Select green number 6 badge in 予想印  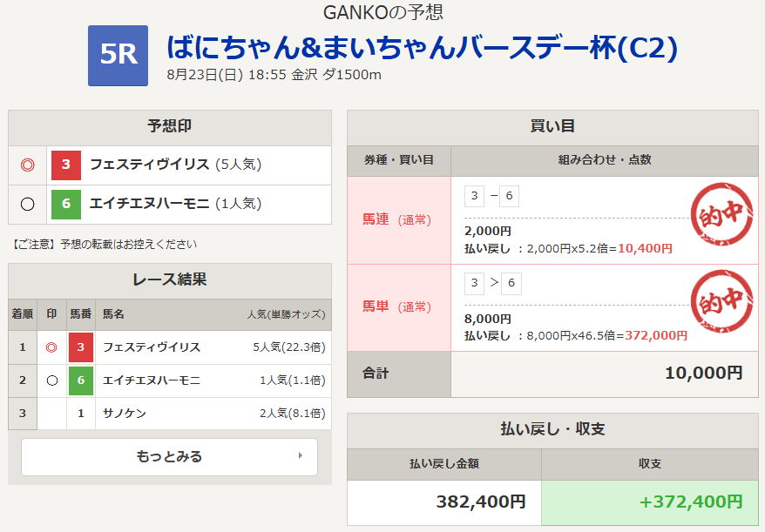coord(66,204)
